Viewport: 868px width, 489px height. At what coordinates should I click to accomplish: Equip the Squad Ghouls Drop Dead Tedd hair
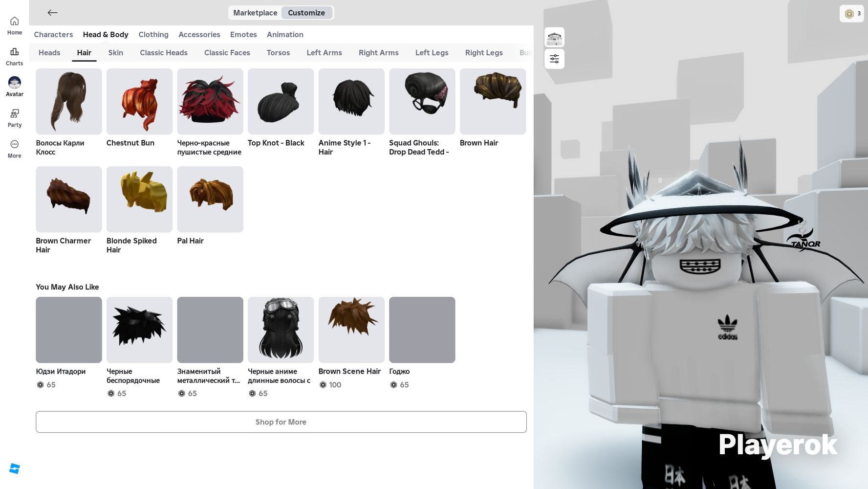422,101
